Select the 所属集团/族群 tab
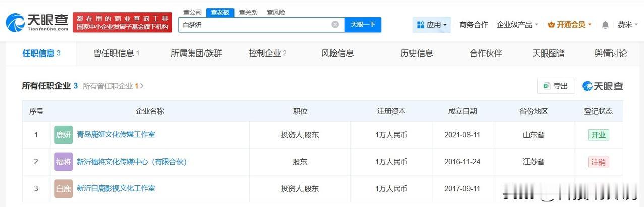Image resolution: width=644 pixels, height=207 pixels. pos(196,53)
